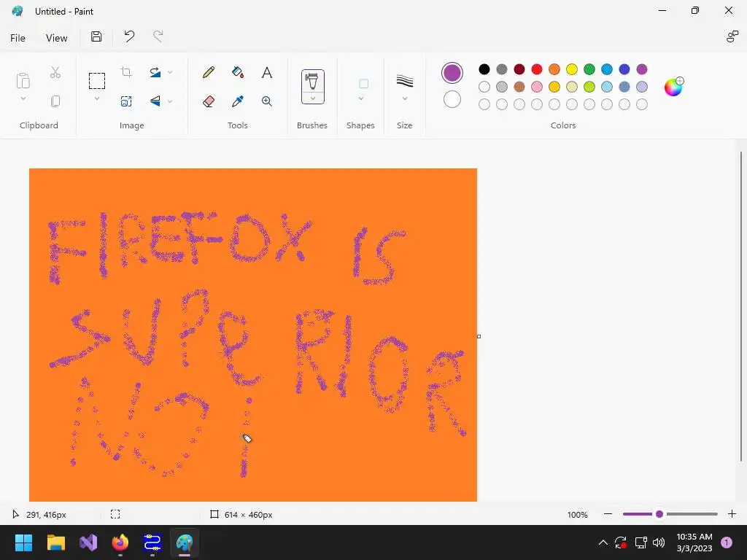The height and width of the screenshot is (560, 747).
Task: Expand the Size dropdown chevron
Action: tap(404, 98)
